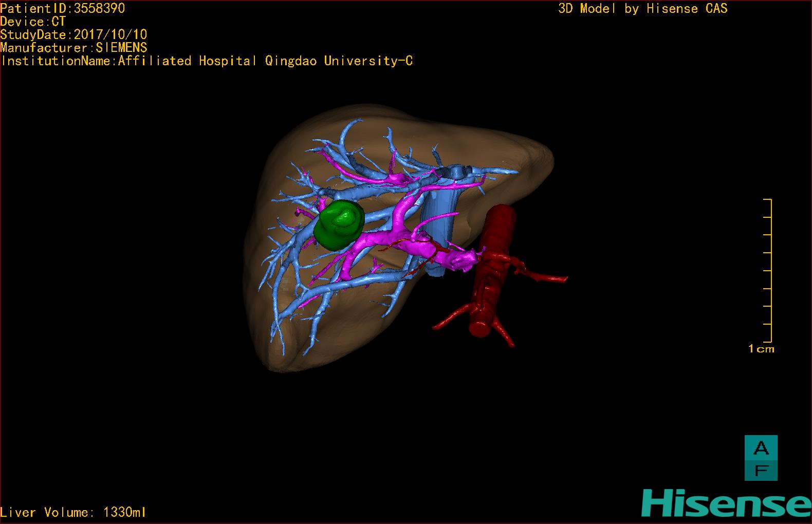Click the 3D Model by Hisense CAS title

(642, 9)
